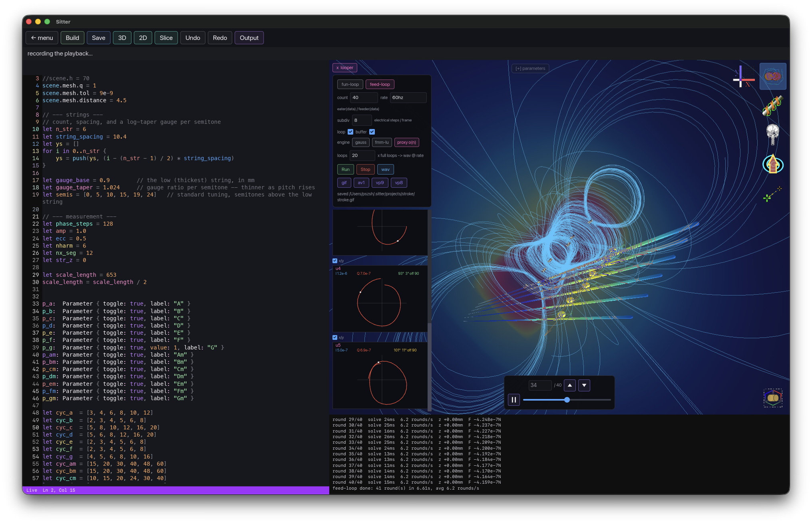This screenshot has width=812, height=524.
Task: Export the recording as gif
Action: (344, 183)
